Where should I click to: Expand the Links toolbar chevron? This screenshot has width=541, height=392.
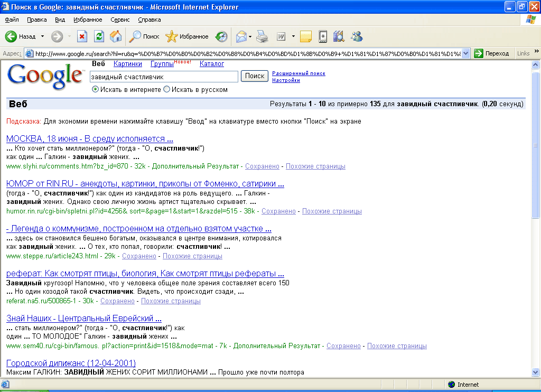[537, 51]
